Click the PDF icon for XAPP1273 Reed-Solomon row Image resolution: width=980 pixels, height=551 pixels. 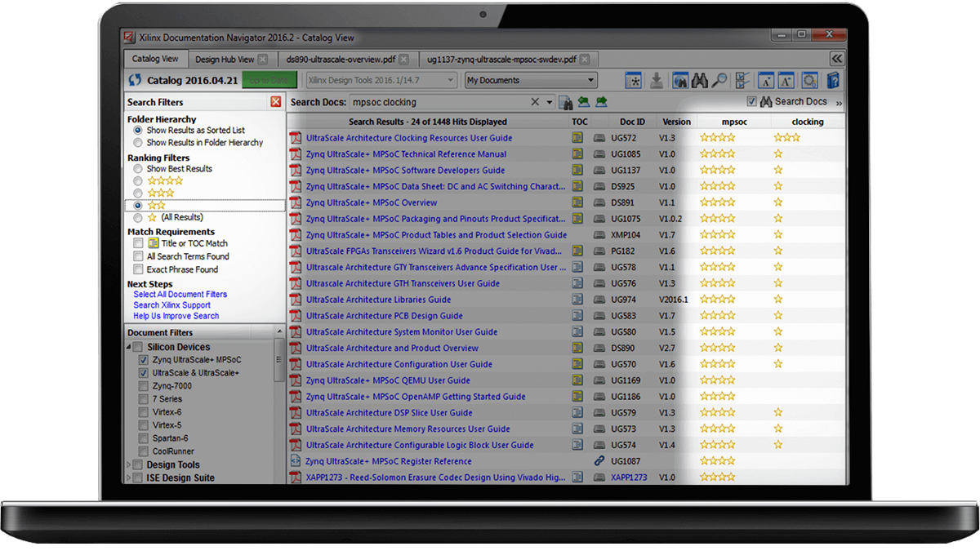coord(296,478)
